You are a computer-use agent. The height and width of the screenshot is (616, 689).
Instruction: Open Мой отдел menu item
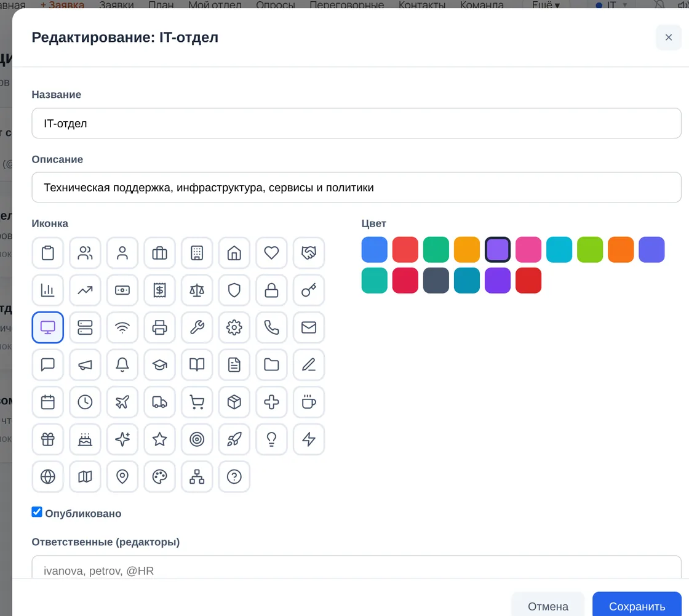pos(215,5)
